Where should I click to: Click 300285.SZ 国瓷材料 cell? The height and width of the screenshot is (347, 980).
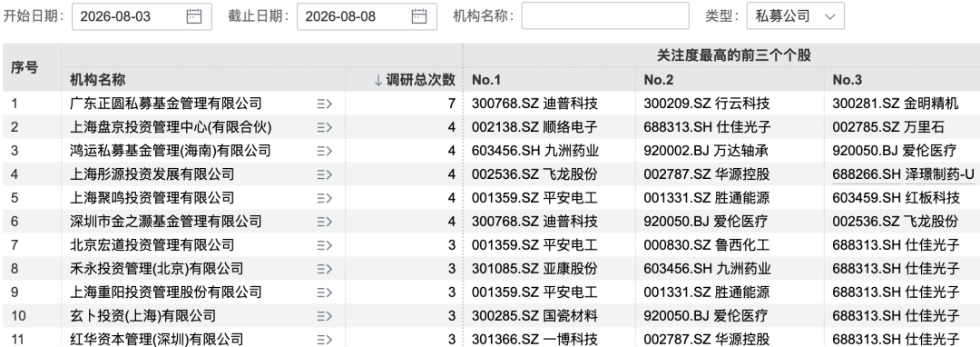click(534, 316)
